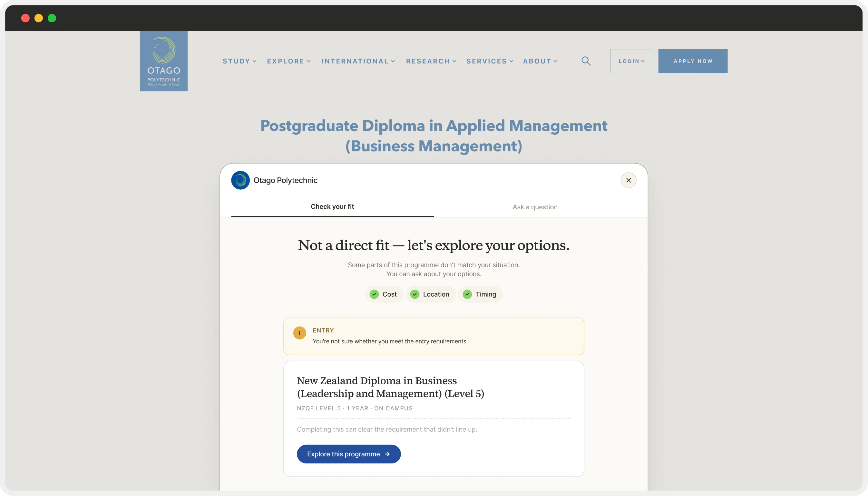Viewport: 868px width, 496px height.
Task: Click the Entry requirements warning banner
Action: click(x=434, y=336)
